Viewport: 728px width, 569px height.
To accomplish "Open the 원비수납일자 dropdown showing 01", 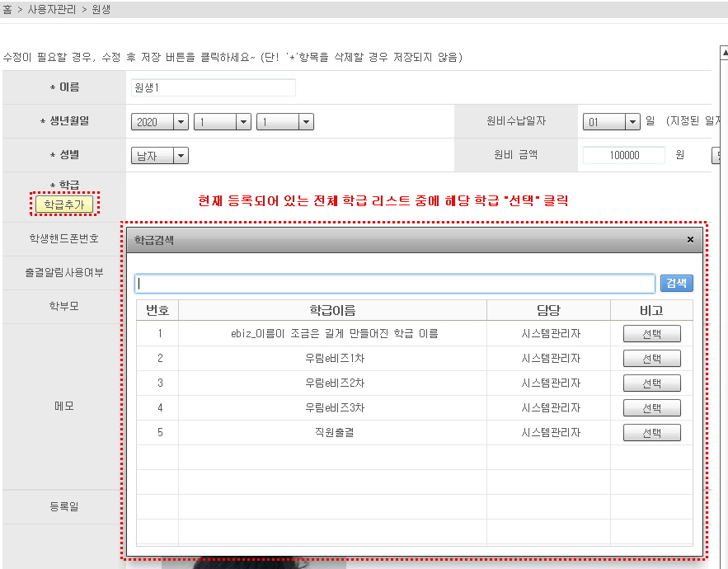I will click(x=612, y=122).
